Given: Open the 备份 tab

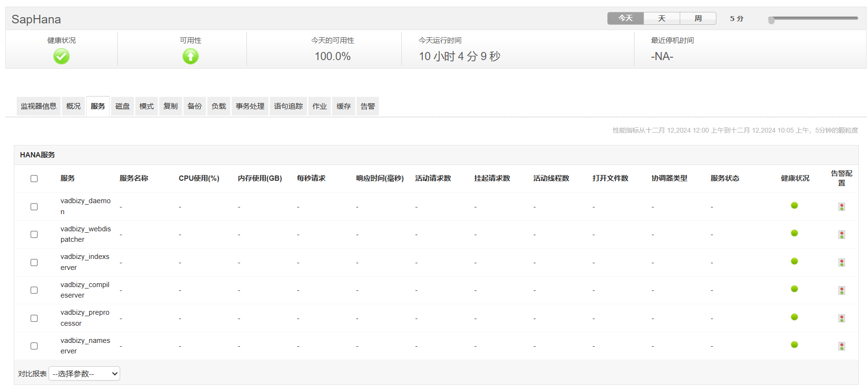Looking at the screenshot, I should coord(194,106).
